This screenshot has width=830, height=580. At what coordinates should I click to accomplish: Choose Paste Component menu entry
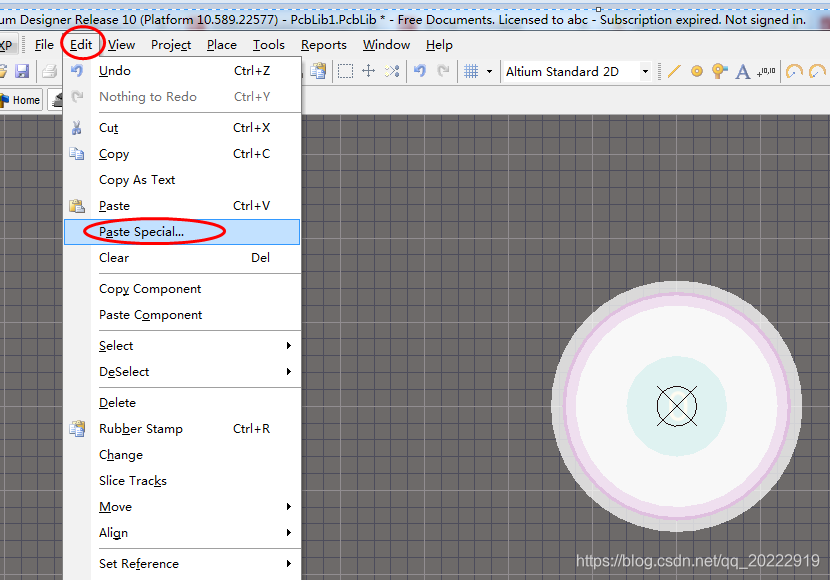(x=183, y=315)
